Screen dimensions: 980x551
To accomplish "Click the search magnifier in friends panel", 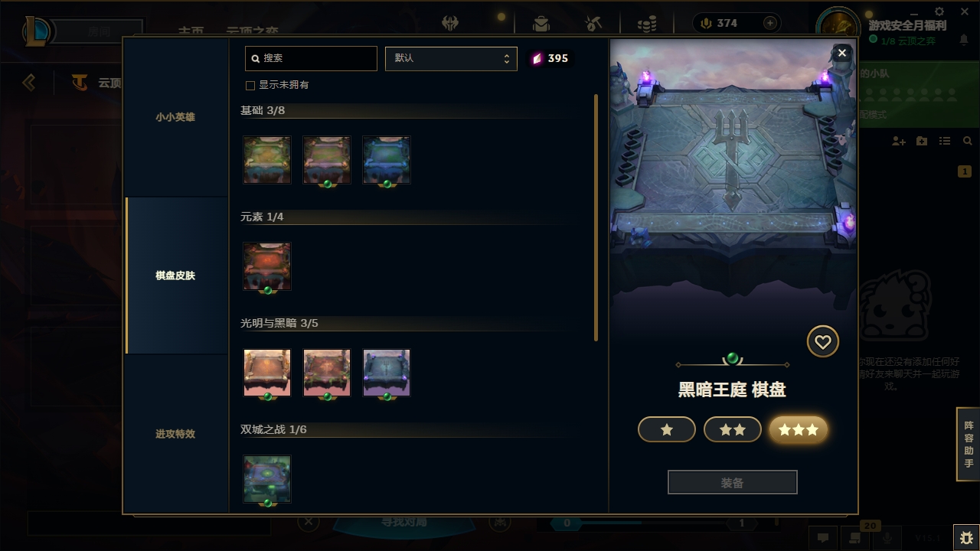I will coord(968,142).
